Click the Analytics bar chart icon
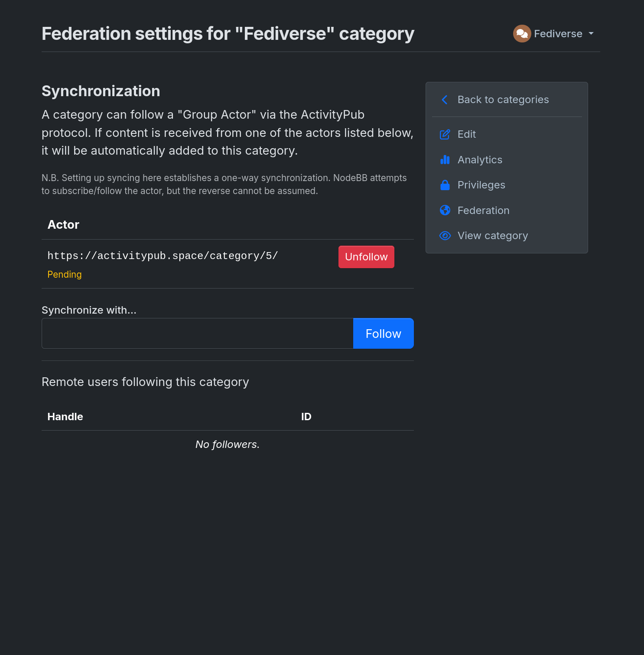The width and height of the screenshot is (644, 655). 445,160
